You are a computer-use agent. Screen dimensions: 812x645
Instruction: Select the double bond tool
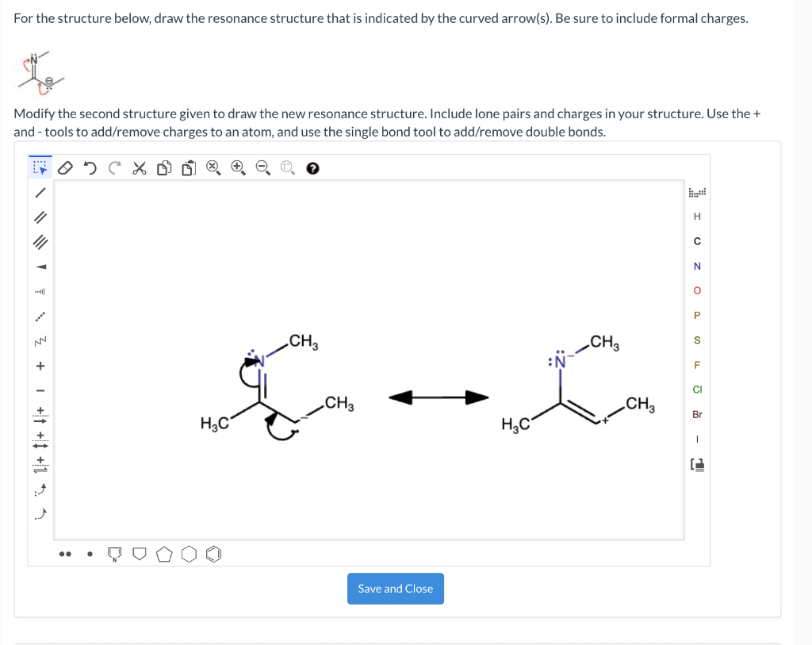[x=40, y=217]
